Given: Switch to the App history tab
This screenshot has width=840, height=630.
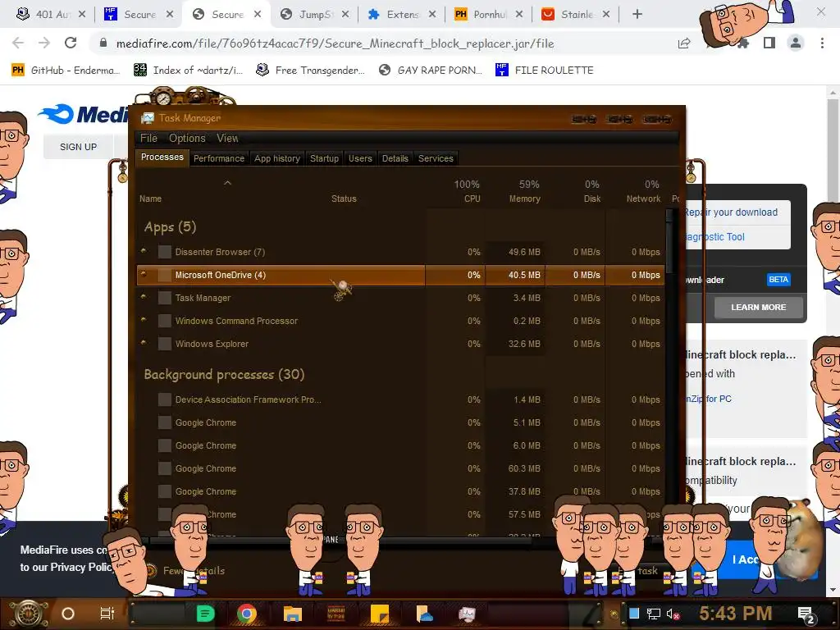Looking at the screenshot, I should point(277,158).
